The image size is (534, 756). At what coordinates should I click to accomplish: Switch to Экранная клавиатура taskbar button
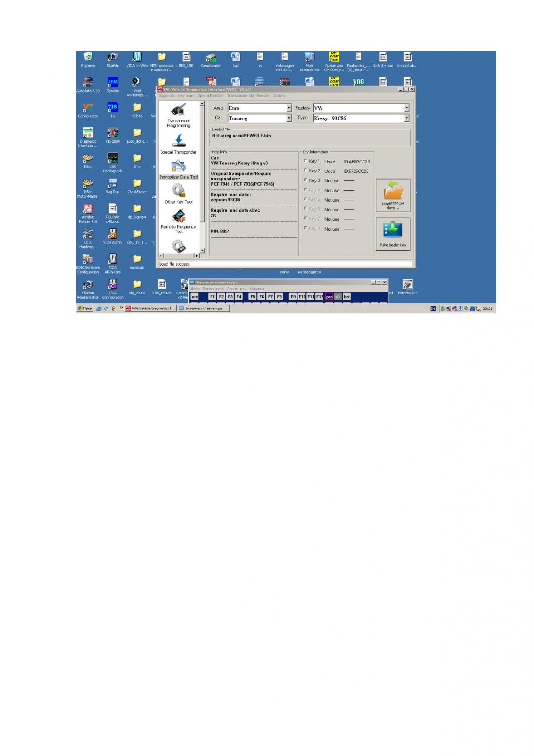tap(203, 309)
